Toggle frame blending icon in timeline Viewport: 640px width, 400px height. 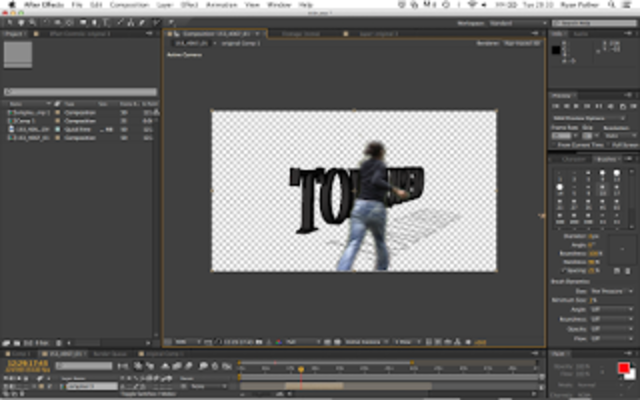point(177,366)
